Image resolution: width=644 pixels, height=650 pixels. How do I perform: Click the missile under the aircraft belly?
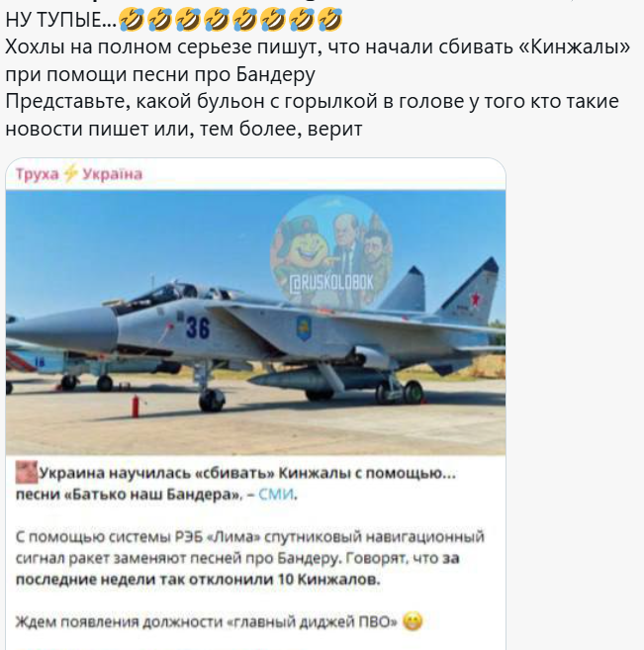[318, 379]
